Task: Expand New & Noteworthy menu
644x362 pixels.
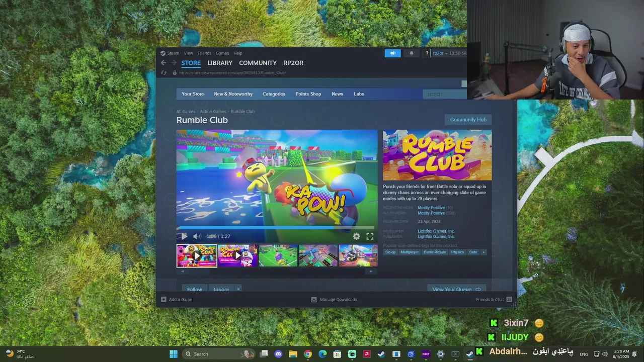Action: [x=233, y=94]
